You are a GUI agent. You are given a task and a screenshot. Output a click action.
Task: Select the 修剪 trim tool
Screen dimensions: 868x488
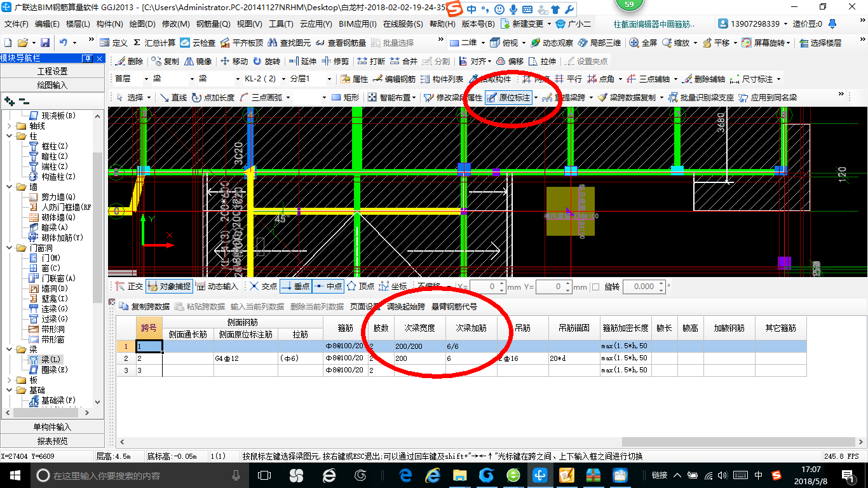pos(335,61)
